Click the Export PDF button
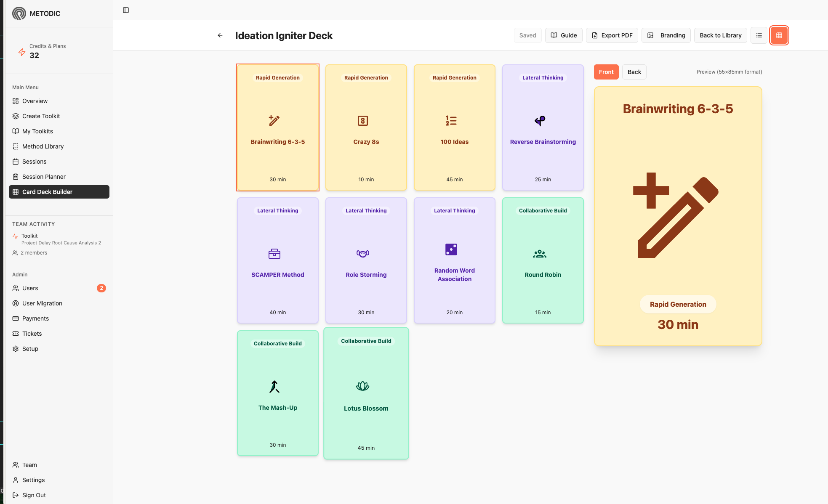Screen dimensions: 828x504 click(x=612, y=35)
